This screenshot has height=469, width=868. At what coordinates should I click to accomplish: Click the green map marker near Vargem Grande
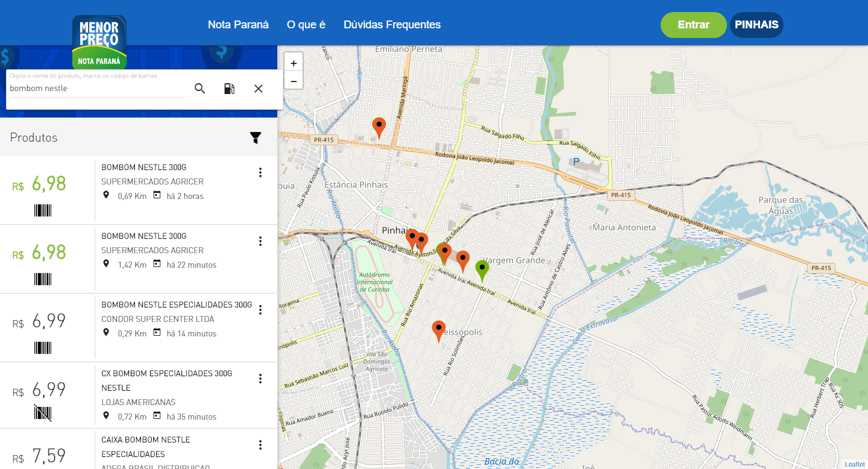(x=482, y=269)
